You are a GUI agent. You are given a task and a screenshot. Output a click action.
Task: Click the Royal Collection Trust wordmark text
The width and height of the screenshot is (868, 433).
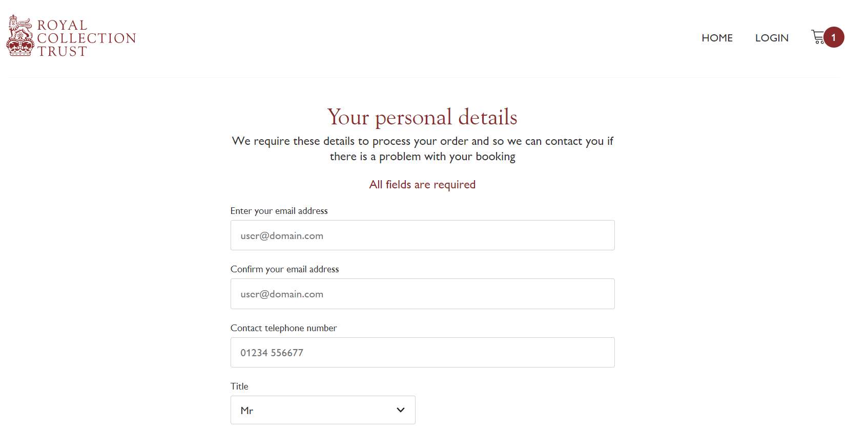coord(86,38)
